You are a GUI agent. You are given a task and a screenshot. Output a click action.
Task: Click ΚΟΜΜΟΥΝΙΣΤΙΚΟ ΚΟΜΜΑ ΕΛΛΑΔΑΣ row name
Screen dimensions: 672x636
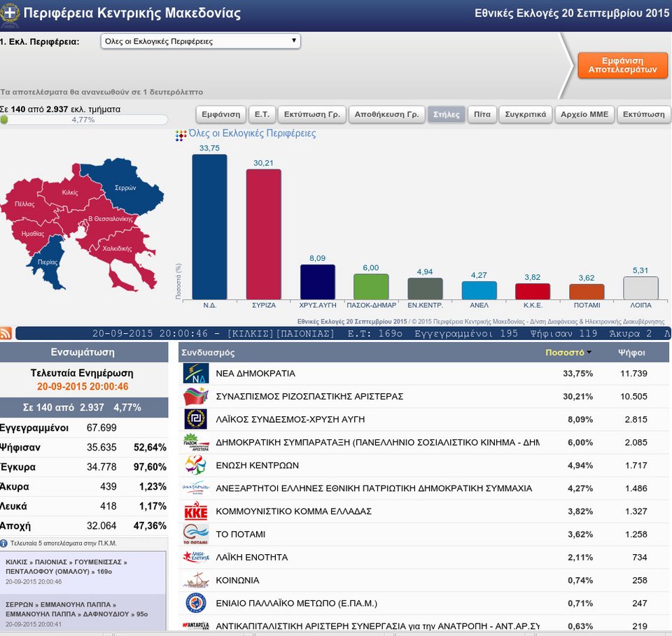[293, 511]
